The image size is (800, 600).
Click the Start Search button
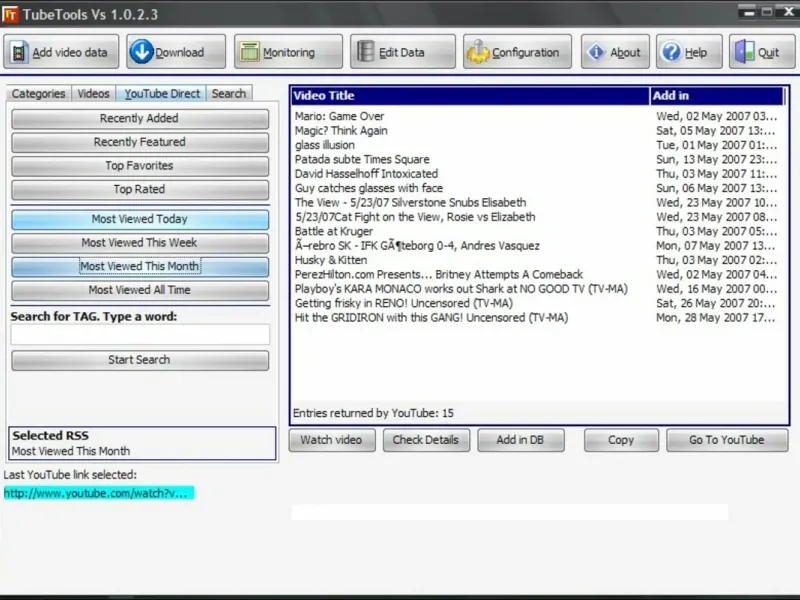(x=140, y=360)
